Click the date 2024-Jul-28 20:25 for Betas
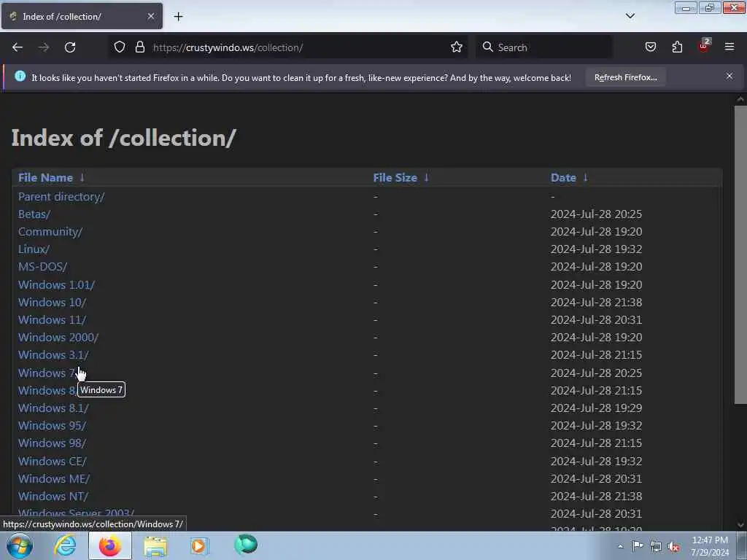747x560 pixels. coord(597,214)
